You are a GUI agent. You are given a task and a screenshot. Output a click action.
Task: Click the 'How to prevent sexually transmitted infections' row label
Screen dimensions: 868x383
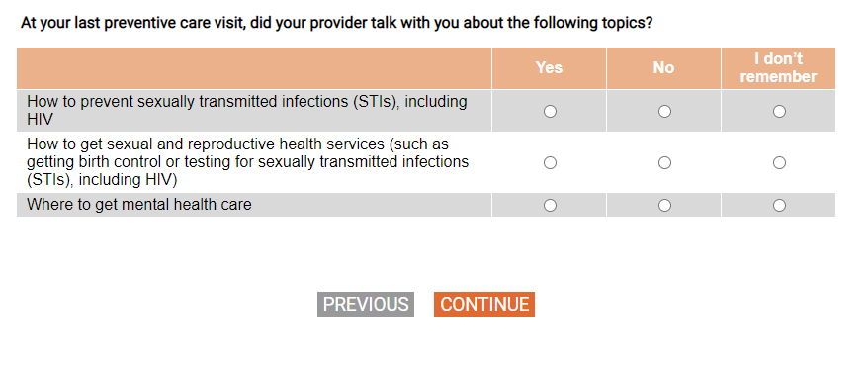(x=247, y=111)
